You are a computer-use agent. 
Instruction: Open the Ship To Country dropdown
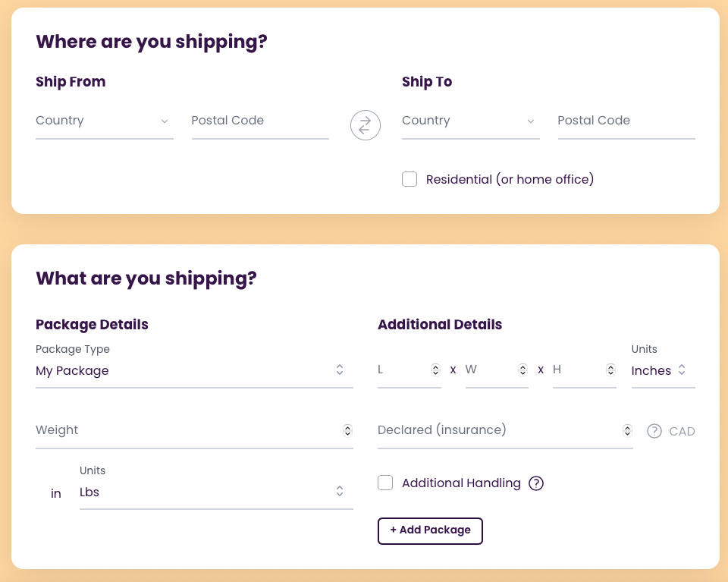[x=470, y=121]
